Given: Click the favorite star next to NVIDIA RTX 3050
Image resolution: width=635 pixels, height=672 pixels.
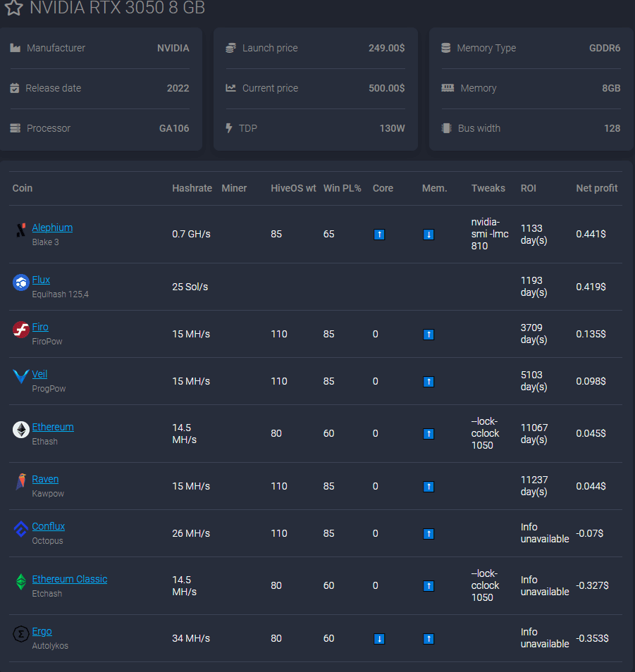Looking at the screenshot, I should 13,7.
